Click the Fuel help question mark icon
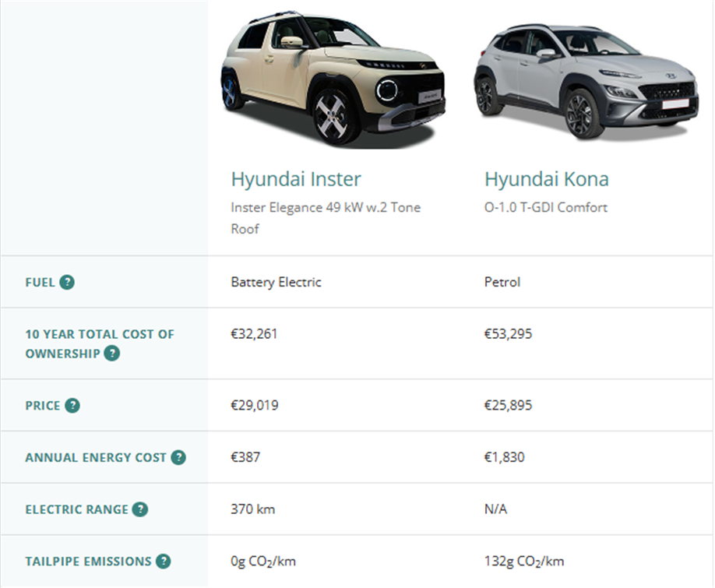The height and width of the screenshot is (588, 715). tap(67, 282)
